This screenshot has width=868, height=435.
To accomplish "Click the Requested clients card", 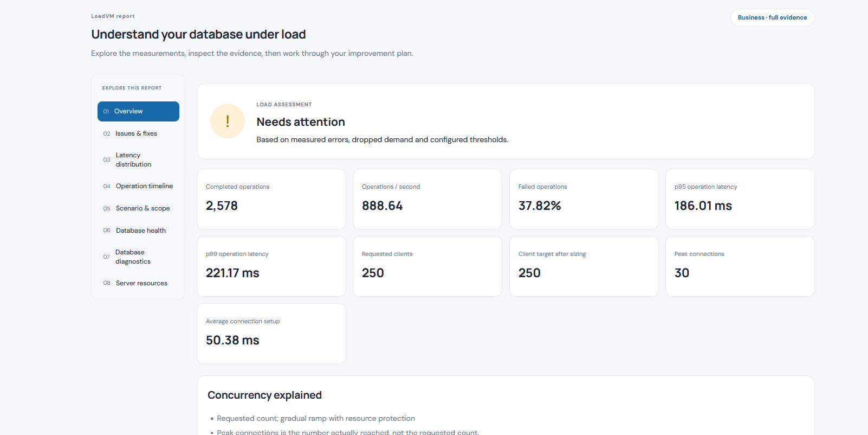I will (x=427, y=266).
